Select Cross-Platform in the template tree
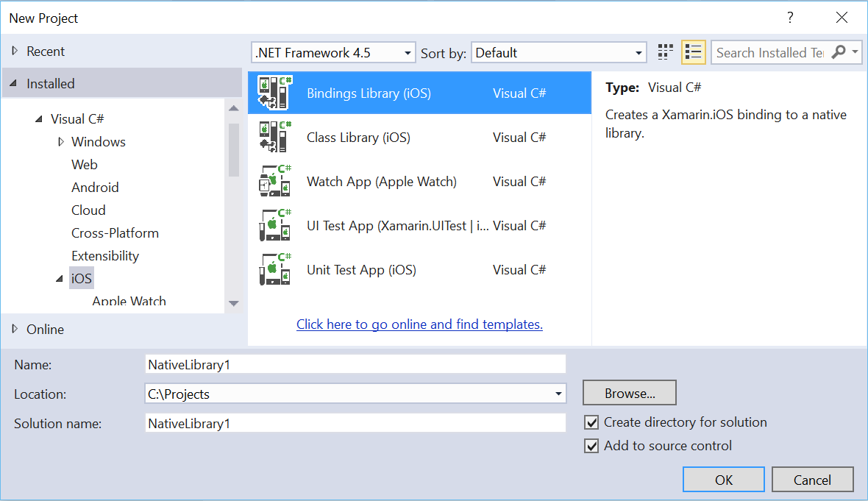The height and width of the screenshot is (501, 868). 115,233
